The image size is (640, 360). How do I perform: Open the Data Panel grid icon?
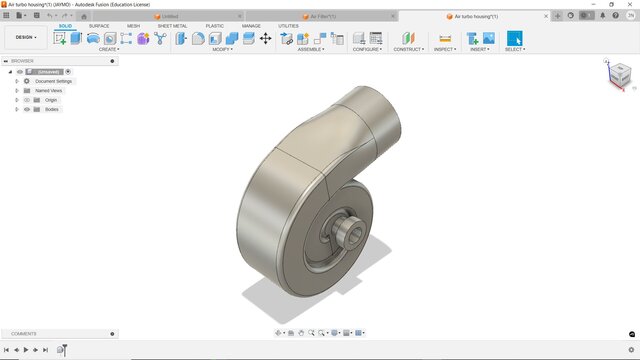6,16
